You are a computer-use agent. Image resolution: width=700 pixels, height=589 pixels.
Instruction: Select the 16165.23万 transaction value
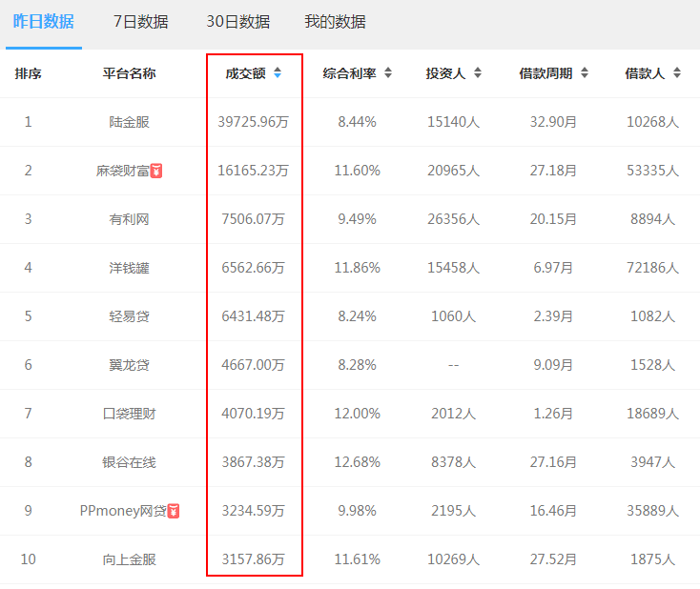(x=253, y=171)
